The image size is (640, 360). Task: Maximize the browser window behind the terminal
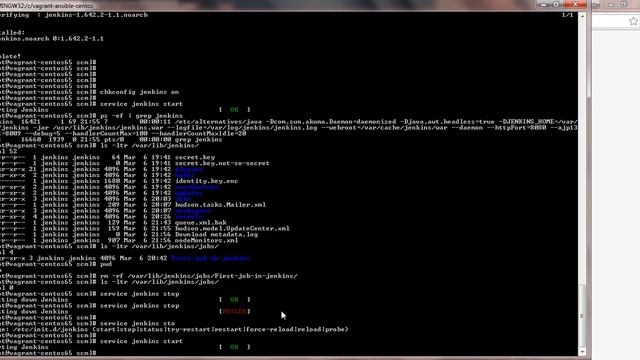624,4
